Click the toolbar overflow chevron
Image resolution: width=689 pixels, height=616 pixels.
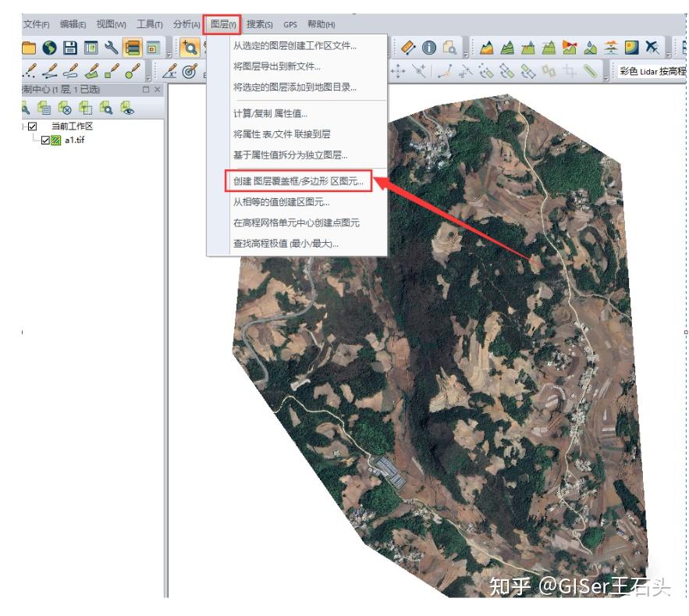169,55
